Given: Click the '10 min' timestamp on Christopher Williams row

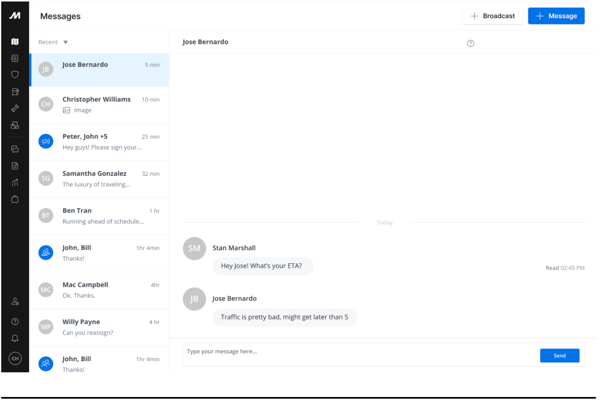Looking at the screenshot, I should coord(150,100).
